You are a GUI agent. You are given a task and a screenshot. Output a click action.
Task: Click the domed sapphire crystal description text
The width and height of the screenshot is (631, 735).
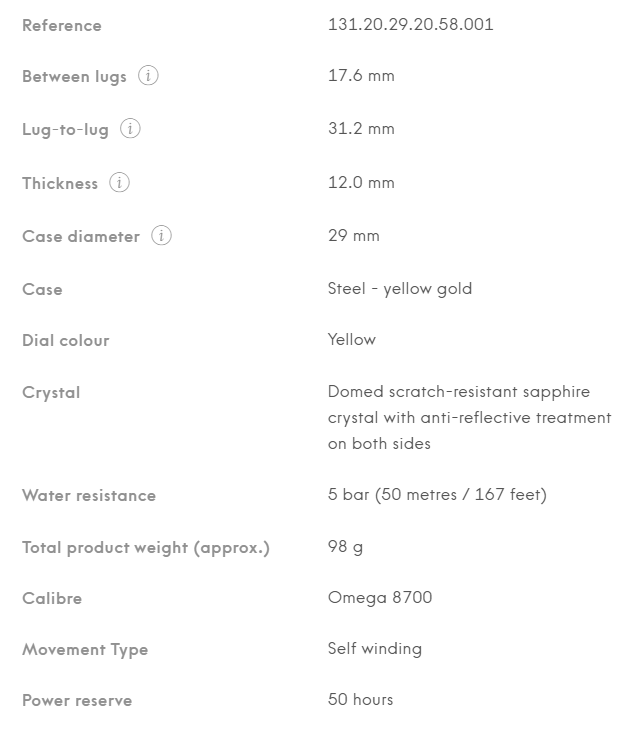coord(469,417)
